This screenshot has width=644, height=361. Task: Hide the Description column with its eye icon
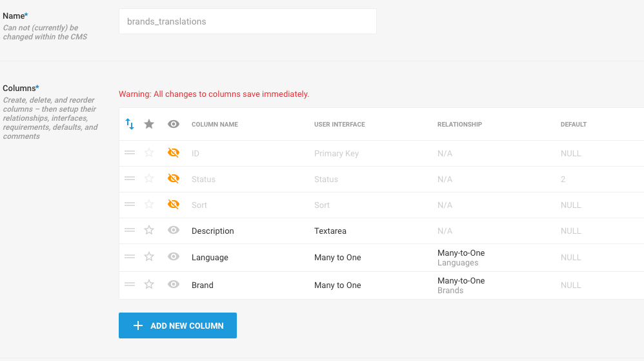pos(174,231)
